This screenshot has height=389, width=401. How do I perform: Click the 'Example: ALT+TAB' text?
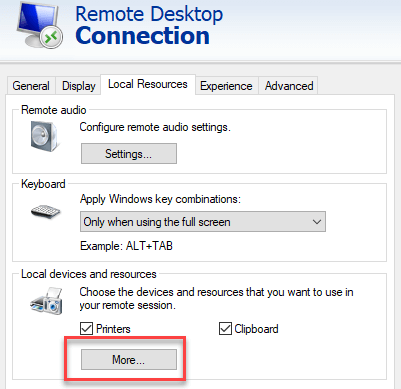click(x=126, y=246)
